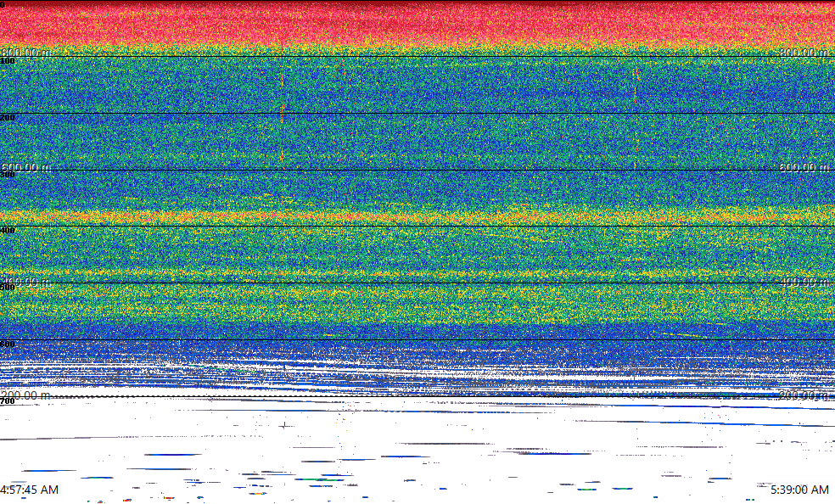Click the 5:39:00 AM end time label
Screen dimensions: 835x504
tap(799, 490)
